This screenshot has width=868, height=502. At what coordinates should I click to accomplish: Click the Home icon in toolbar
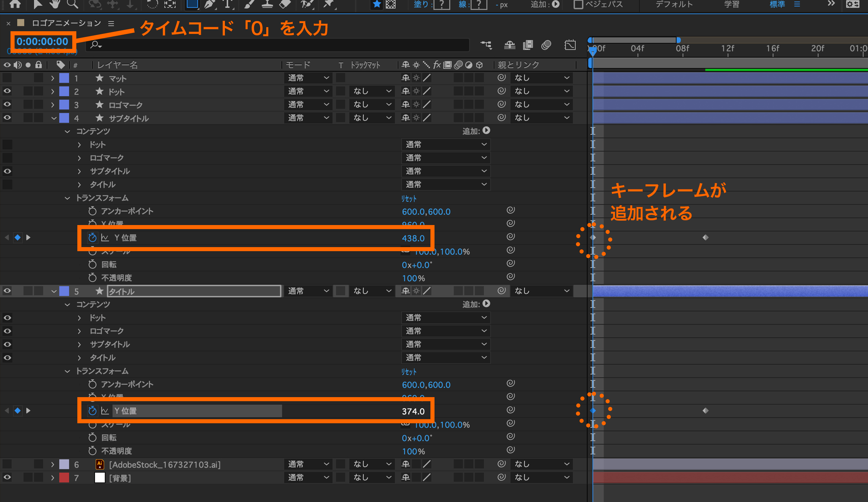(x=15, y=4)
